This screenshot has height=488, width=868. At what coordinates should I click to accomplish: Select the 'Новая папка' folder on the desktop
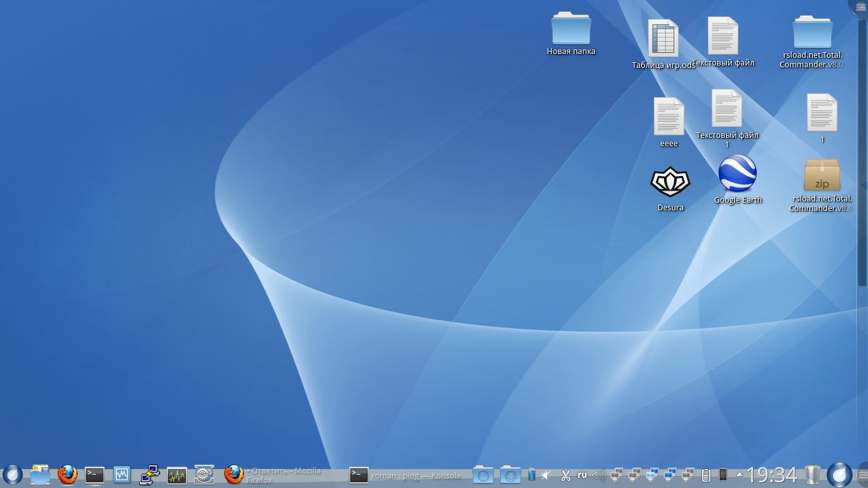coord(571,34)
